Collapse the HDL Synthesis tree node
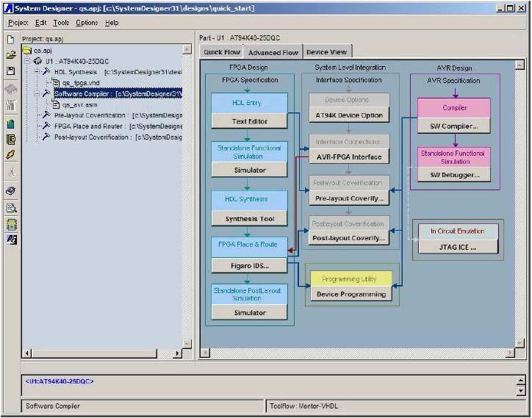Screen dimensions: 532x418 [37, 72]
